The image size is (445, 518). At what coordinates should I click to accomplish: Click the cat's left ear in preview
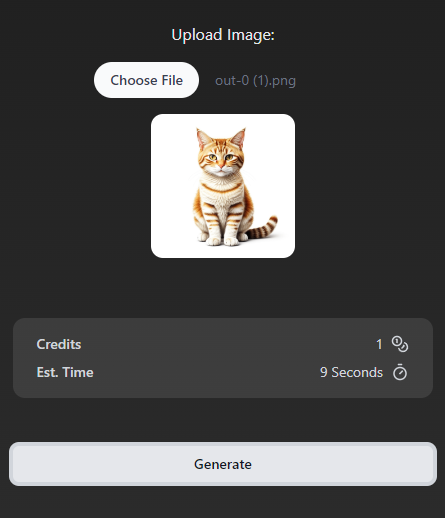203,138
